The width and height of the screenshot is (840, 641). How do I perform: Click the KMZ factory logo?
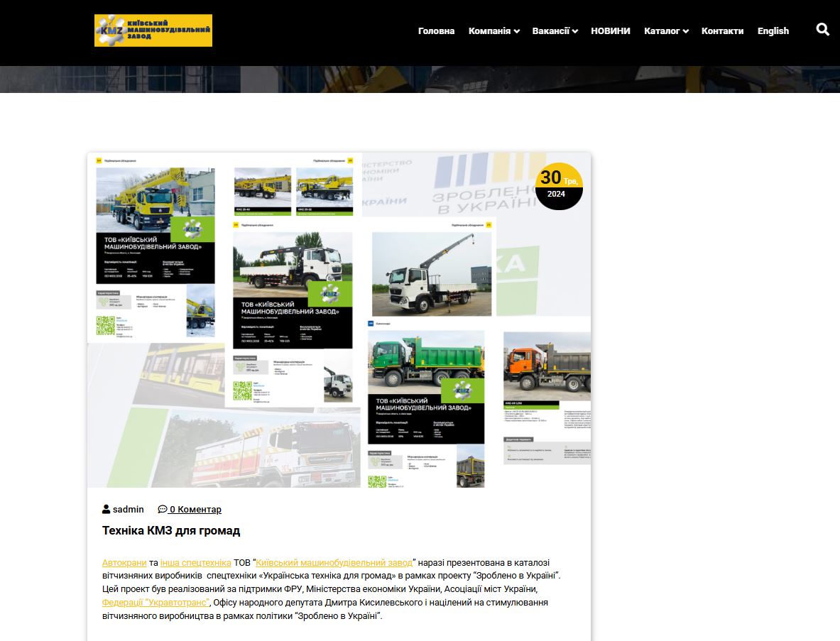[153, 31]
